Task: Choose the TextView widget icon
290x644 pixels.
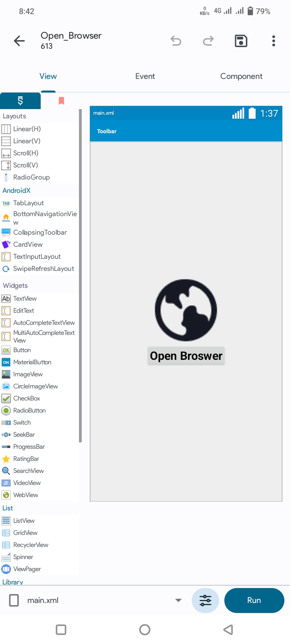Action: (x=6, y=299)
